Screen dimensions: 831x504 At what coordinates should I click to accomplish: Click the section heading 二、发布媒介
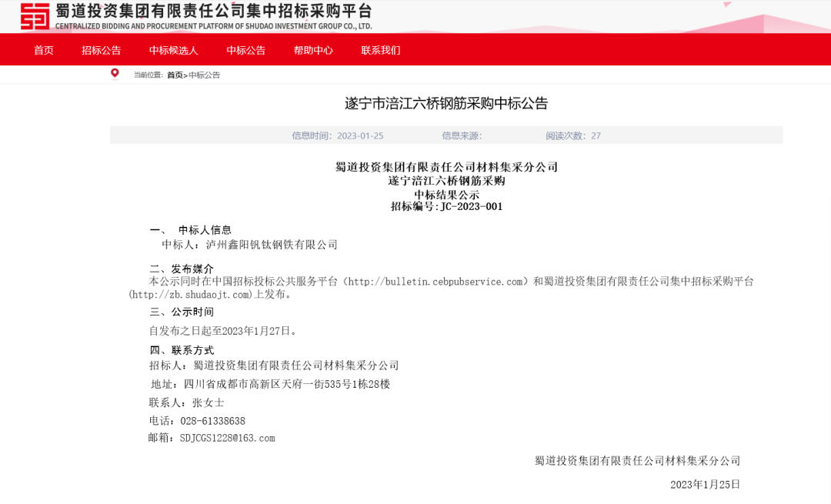pos(182,269)
